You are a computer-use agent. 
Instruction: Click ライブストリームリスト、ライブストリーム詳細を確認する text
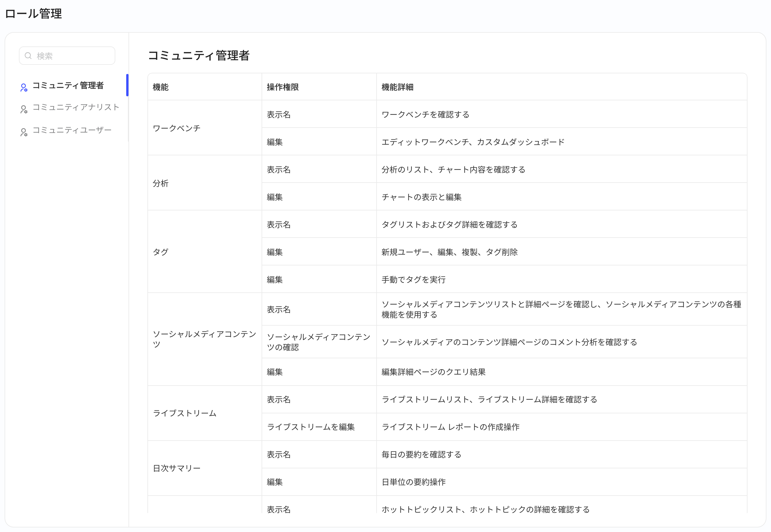click(489, 399)
